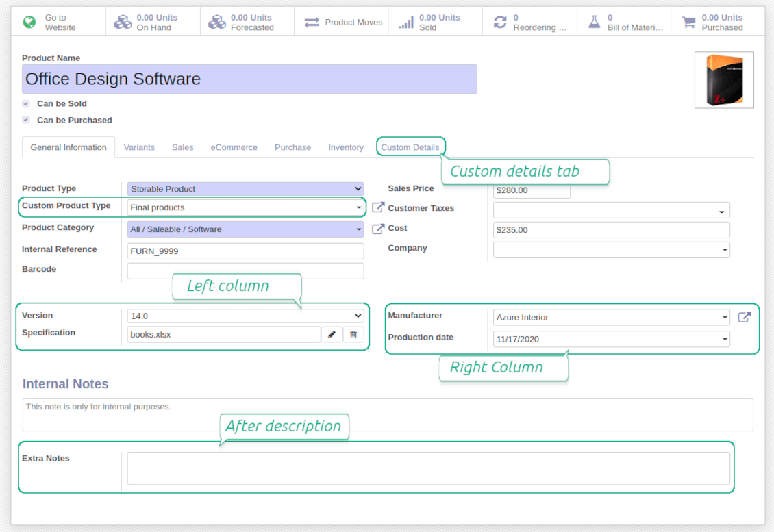Open Manufacturer record via external link icon
The height and width of the screenshot is (532, 774).
point(745,317)
